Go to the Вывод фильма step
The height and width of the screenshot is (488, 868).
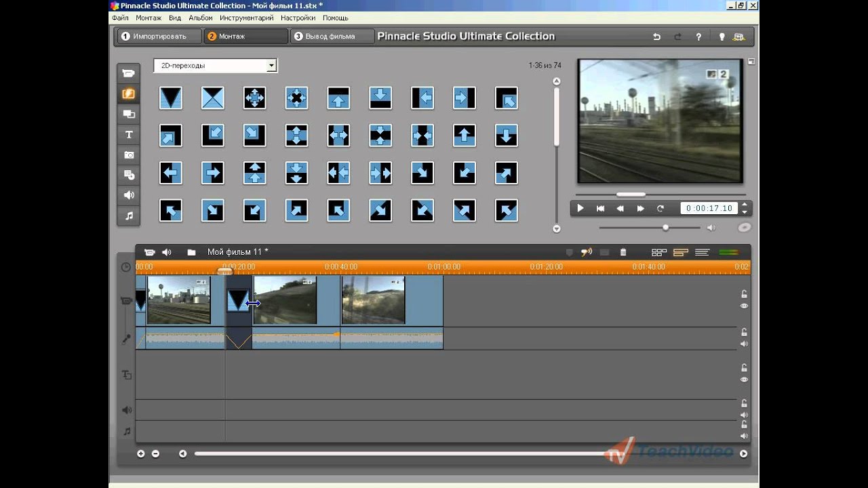click(332, 37)
